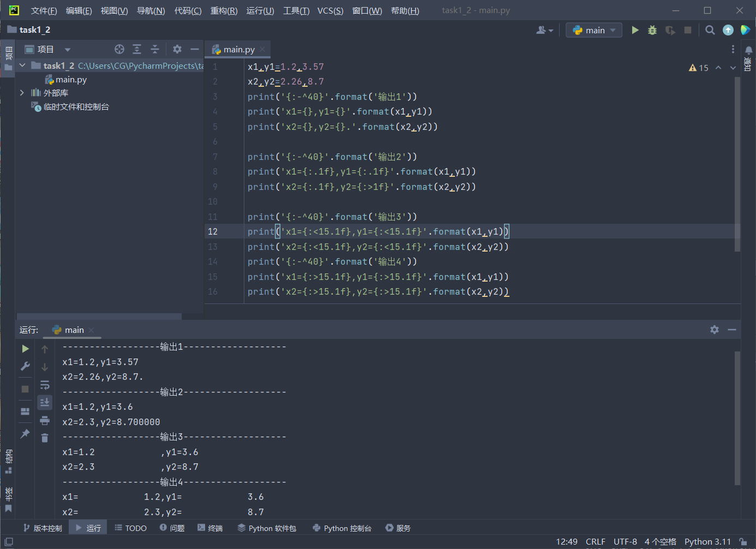Close the main.py editor tab
This screenshot has height=549, width=756.
tap(262, 49)
